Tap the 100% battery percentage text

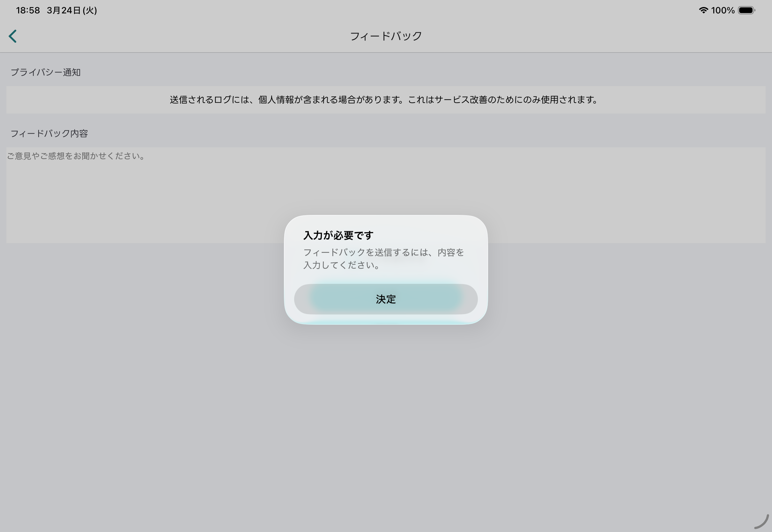click(723, 10)
